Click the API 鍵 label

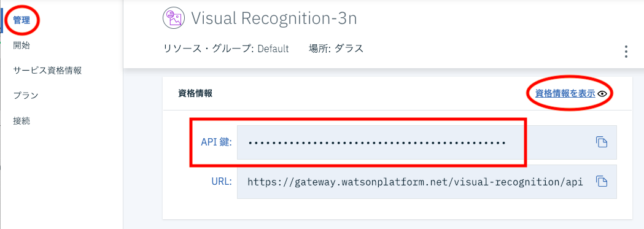[x=217, y=142]
